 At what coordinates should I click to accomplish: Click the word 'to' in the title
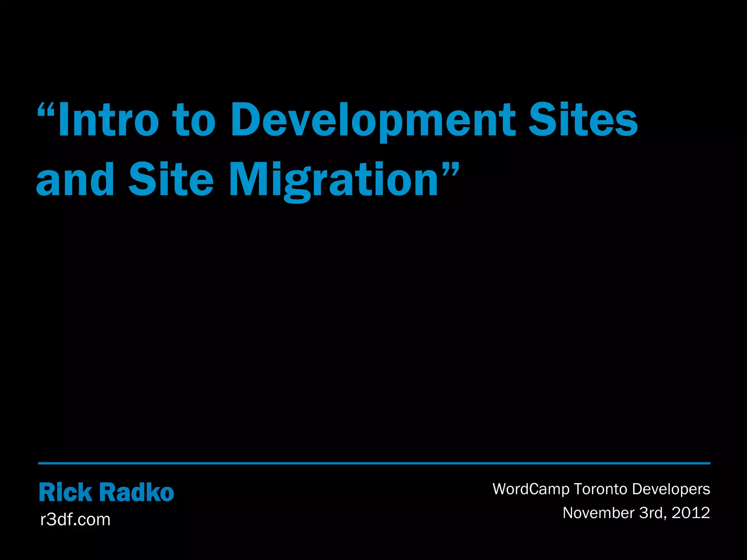(x=194, y=119)
